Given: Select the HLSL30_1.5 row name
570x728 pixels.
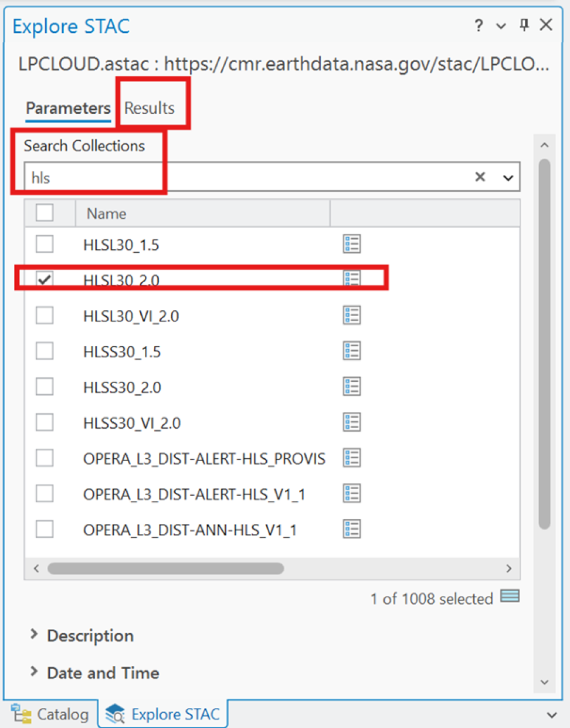Looking at the screenshot, I should point(121,245).
